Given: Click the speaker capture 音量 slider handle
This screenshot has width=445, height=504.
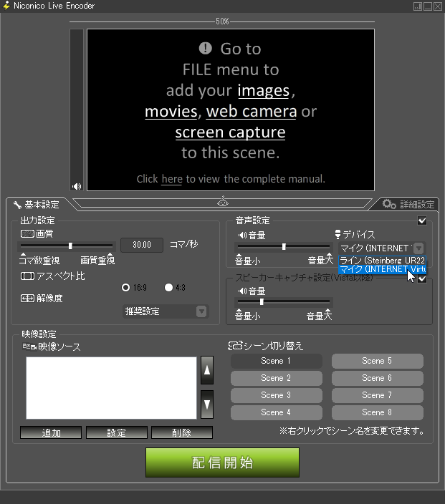Looking at the screenshot, I should pyautogui.click(x=262, y=302).
